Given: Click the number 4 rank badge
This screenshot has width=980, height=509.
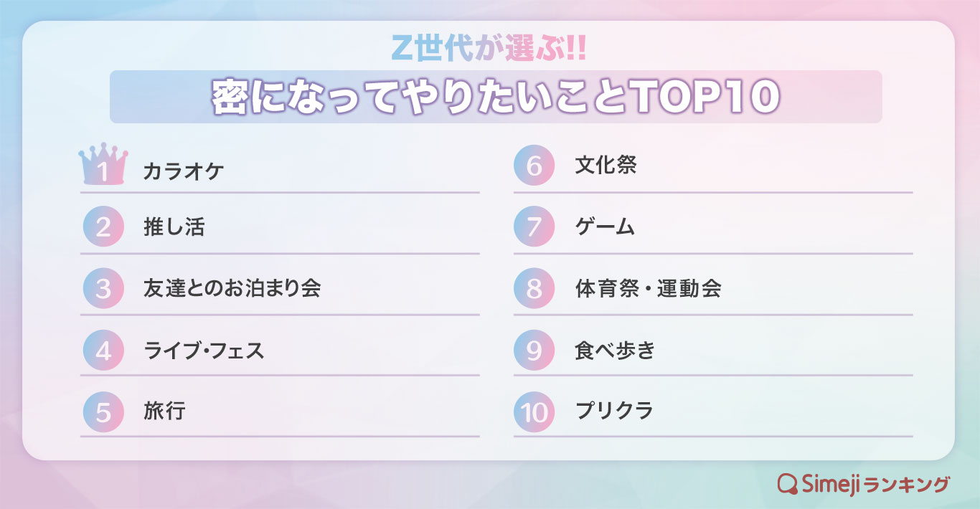Looking at the screenshot, I should pos(103,351).
